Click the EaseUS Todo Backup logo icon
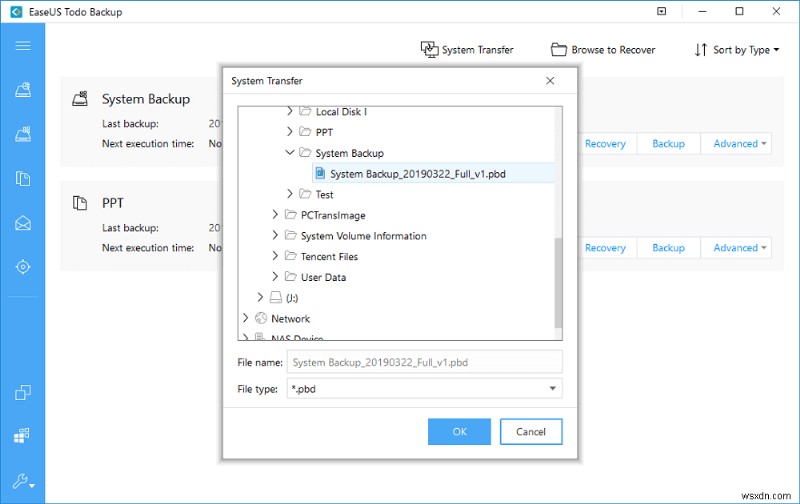 [x=16, y=12]
